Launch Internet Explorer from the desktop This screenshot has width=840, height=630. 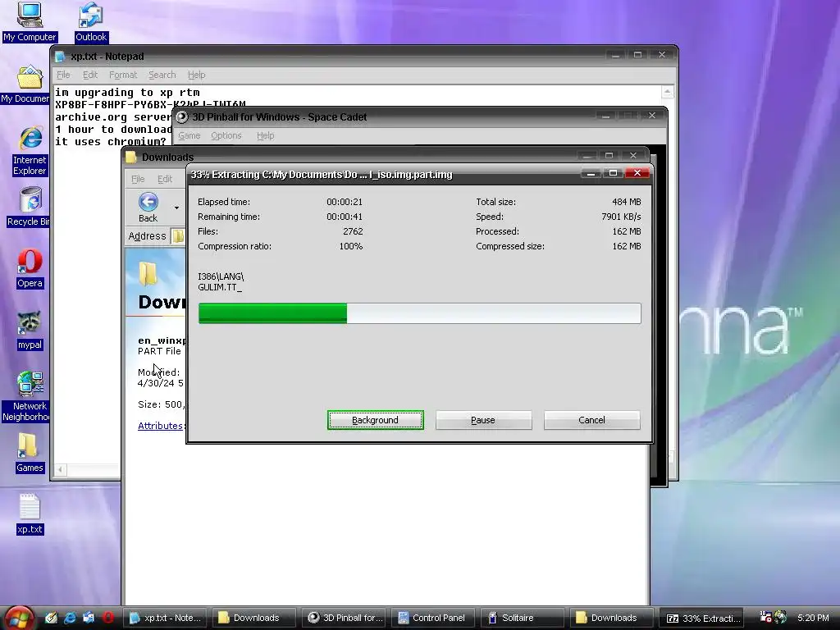coord(30,151)
